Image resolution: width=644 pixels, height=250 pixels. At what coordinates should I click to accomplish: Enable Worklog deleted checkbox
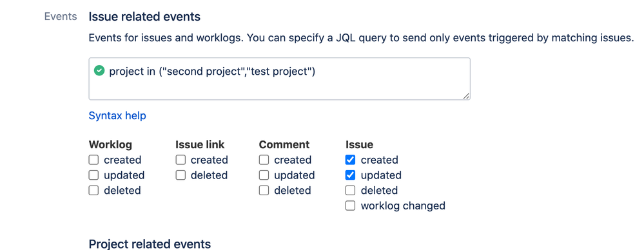tap(93, 191)
